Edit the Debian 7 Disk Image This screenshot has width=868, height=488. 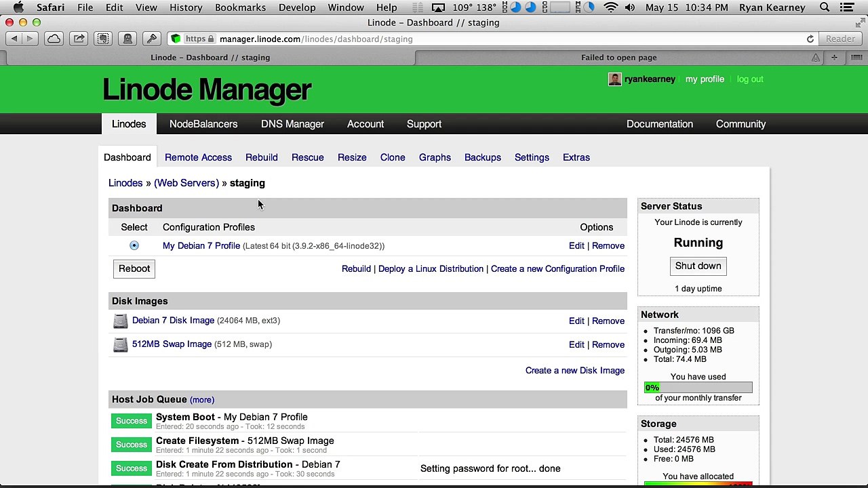coord(576,321)
